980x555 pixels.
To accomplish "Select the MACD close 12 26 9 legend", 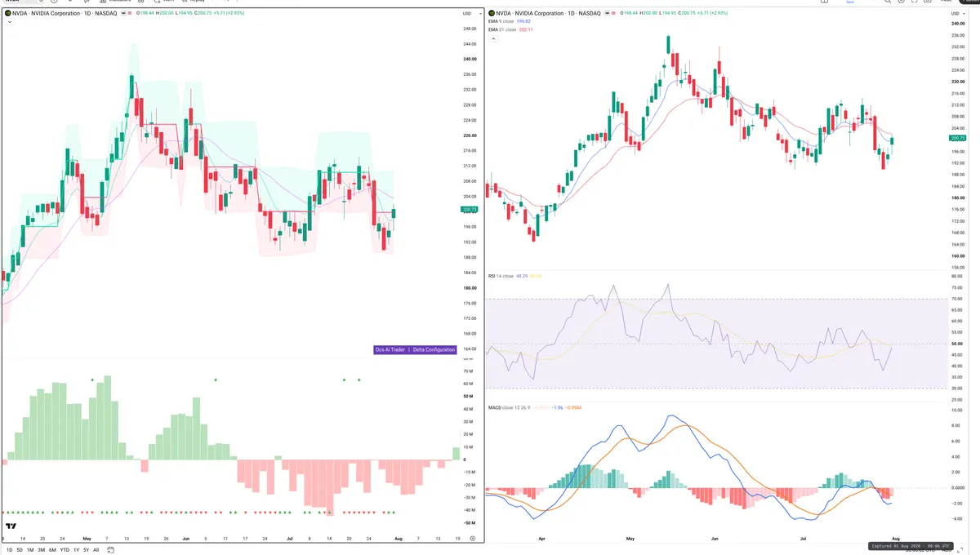I will click(510, 406).
